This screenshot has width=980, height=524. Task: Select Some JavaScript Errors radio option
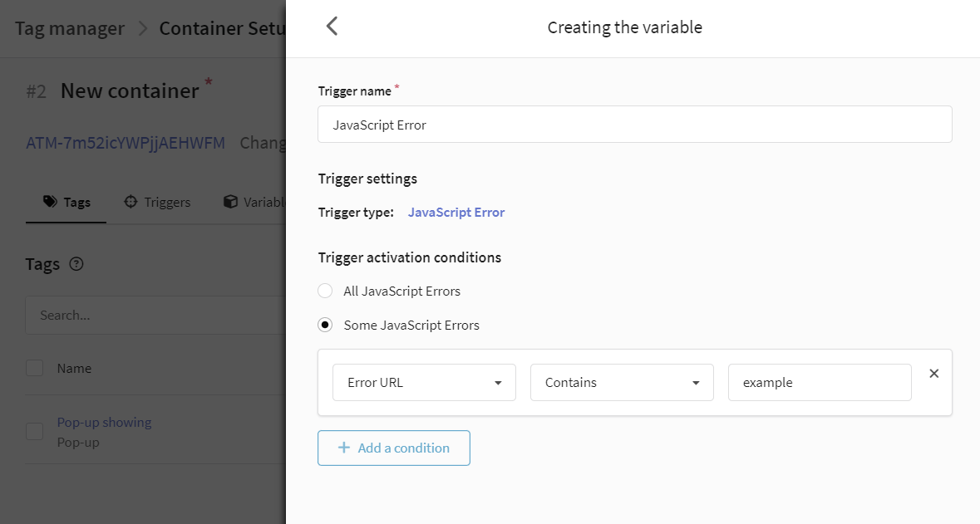pyautogui.click(x=325, y=325)
